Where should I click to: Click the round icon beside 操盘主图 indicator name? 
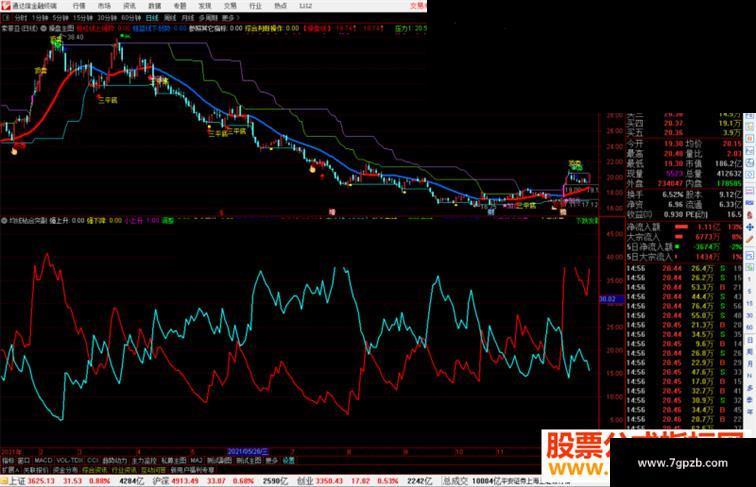pyautogui.click(x=43, y=28)
